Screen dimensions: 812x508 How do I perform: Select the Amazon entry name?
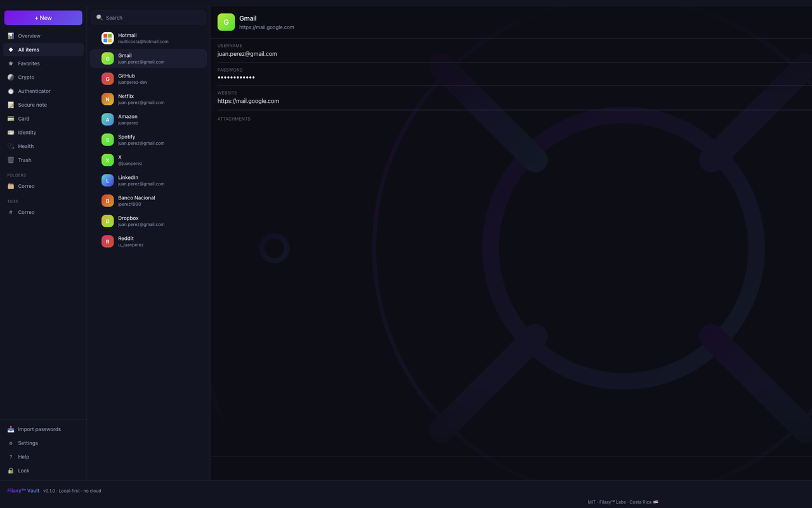pyautogui.click(x=128, y=117)
